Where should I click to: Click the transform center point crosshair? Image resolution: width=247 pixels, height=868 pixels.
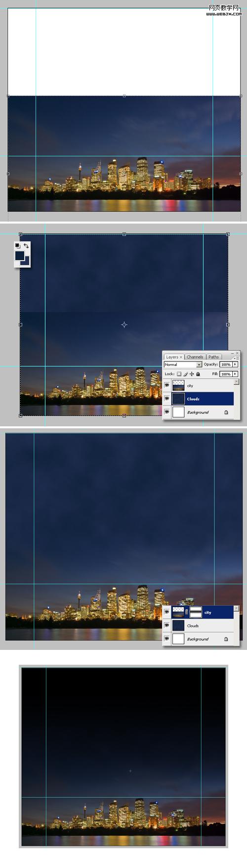(x=124, y=324)
